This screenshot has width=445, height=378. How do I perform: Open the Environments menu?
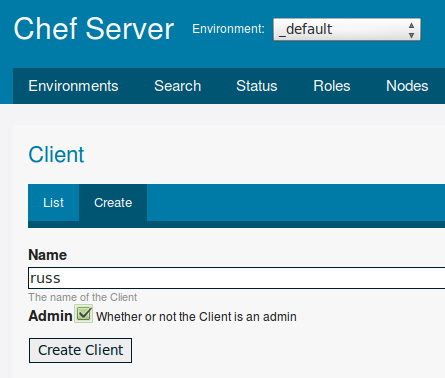[73, 86]
